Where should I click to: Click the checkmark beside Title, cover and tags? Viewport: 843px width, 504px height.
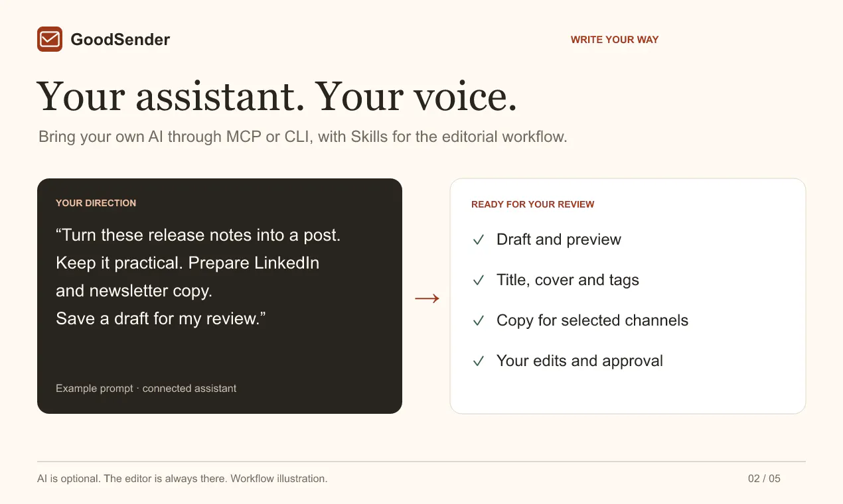(x=478, y=281)
